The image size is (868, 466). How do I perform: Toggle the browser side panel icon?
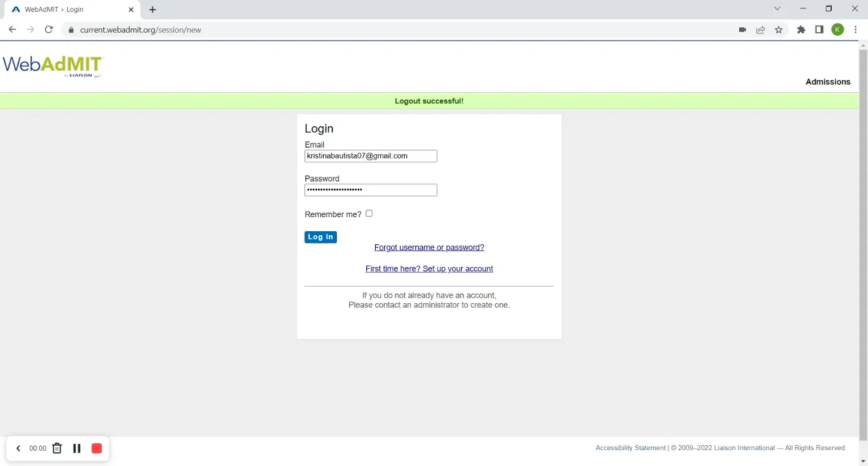[819, 29]
